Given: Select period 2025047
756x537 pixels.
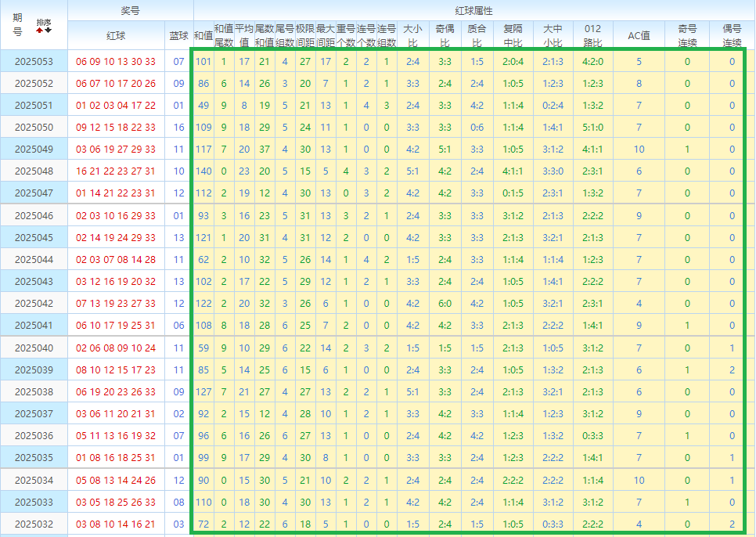Looking at the screenshot, I should (34, 193).
